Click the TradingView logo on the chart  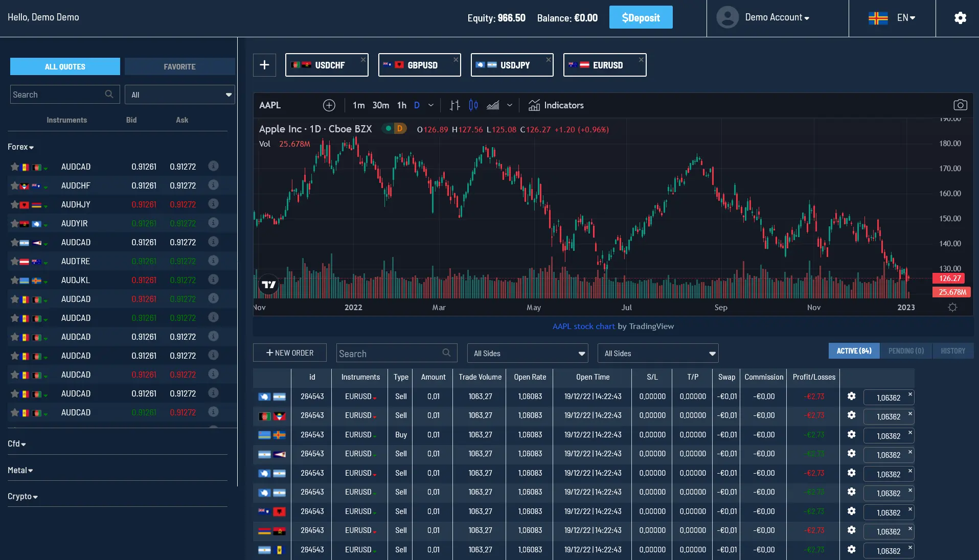[269, 285]
